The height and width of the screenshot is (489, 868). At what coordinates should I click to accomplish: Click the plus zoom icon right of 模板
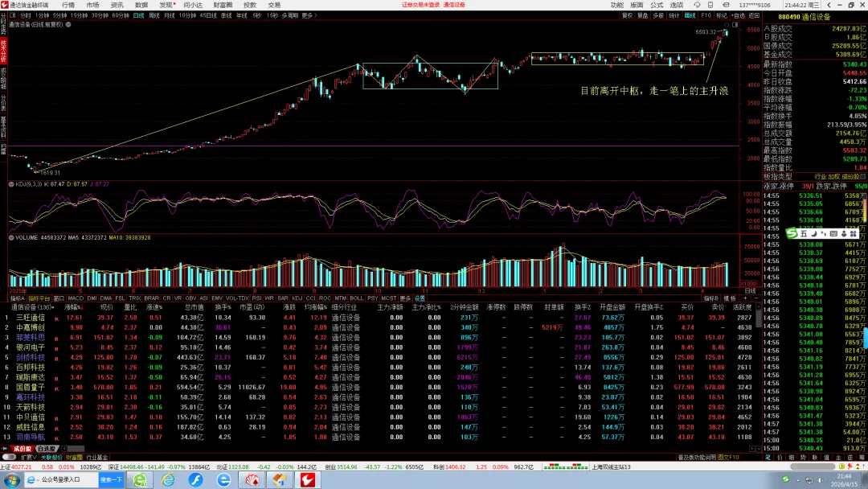point(744,298)
